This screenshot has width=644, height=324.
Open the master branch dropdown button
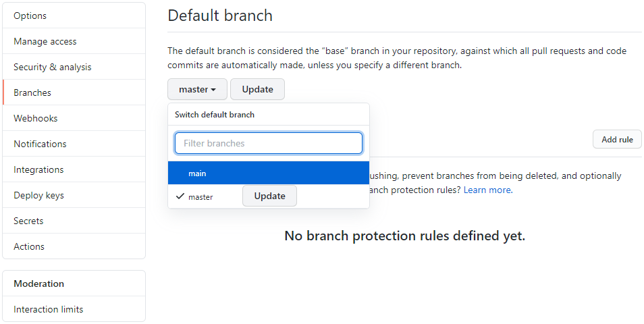[197, 89]
